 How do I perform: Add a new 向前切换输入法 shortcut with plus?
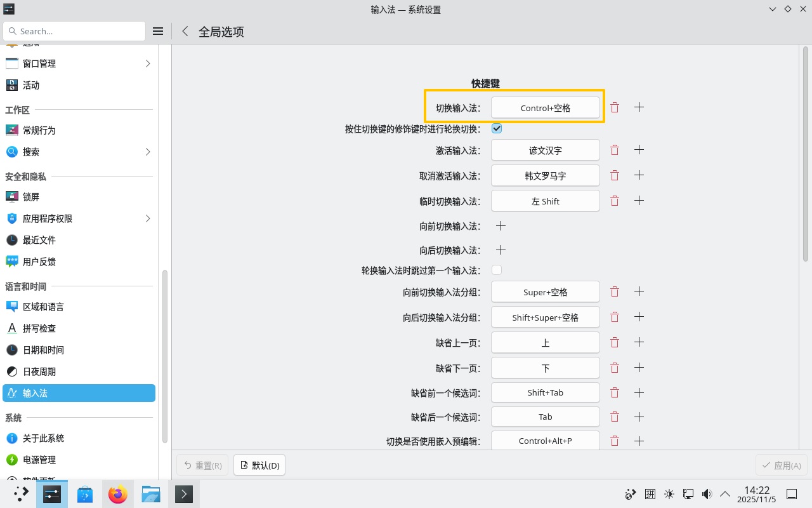501,225
